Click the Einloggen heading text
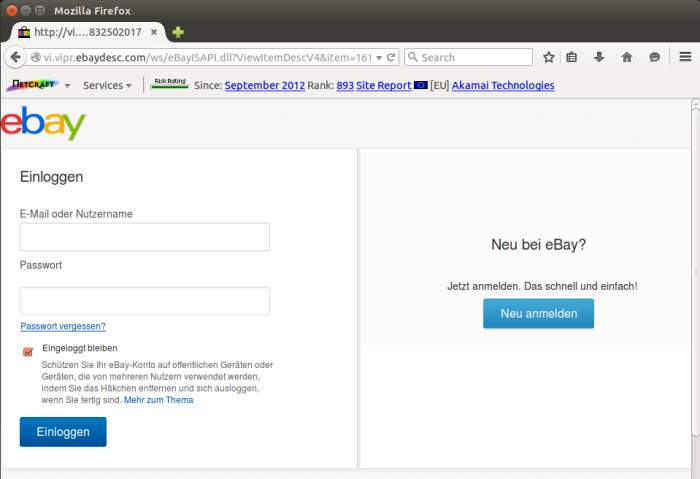The height and width of the screenshot is (479, 700). pyautogui.click(x=51, y=177)
